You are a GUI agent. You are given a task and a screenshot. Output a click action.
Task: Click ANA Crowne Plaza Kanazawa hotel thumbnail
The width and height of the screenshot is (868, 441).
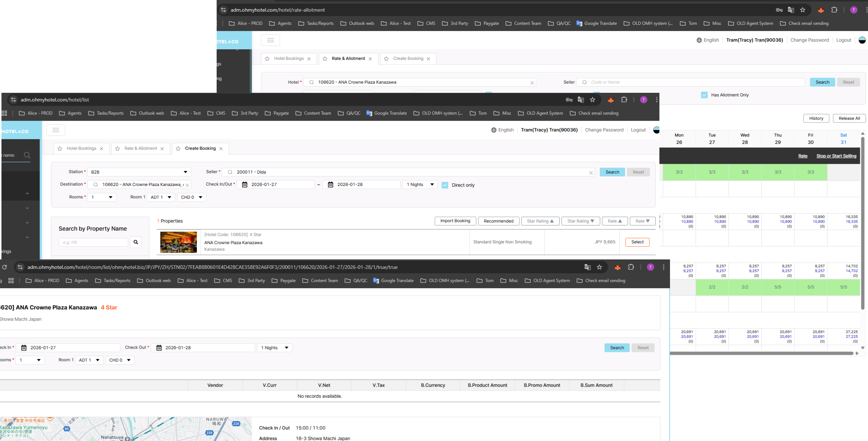pos(178,242)
